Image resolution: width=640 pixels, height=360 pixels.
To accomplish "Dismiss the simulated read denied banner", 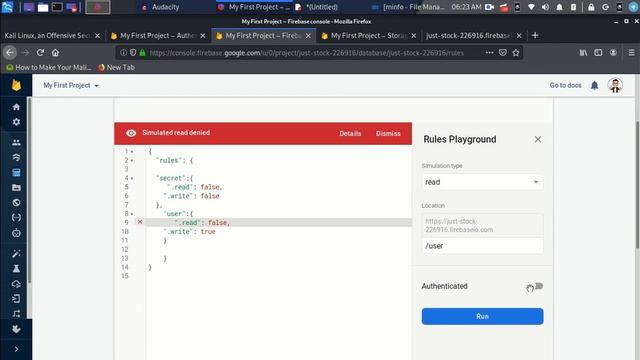I will coord(388,133).
